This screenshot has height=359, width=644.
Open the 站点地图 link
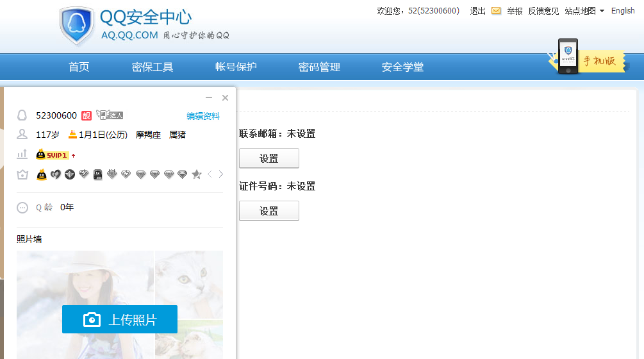click(580, 11)
